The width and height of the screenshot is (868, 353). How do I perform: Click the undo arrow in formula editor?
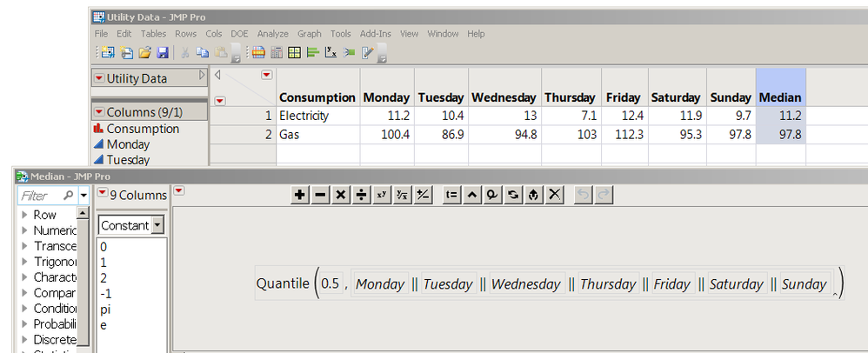pyautogui.click(x=584, y=196)
